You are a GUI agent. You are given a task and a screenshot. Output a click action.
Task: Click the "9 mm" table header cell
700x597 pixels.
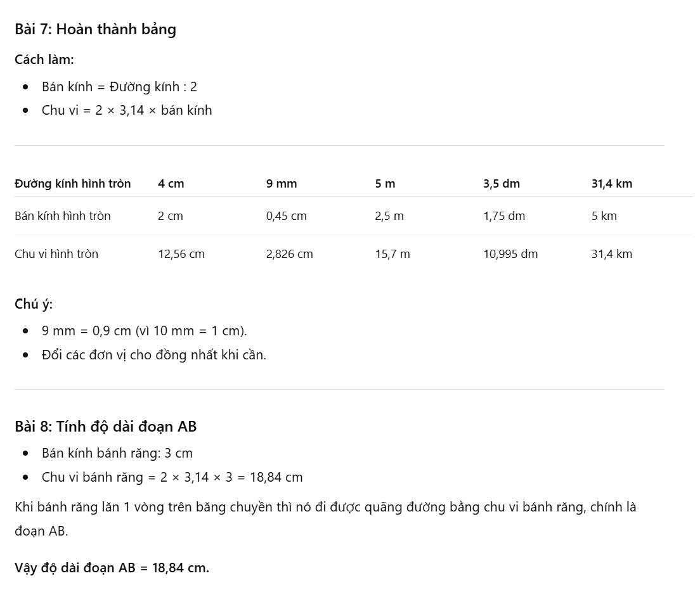pyautogui.click(x=282, y=184)
